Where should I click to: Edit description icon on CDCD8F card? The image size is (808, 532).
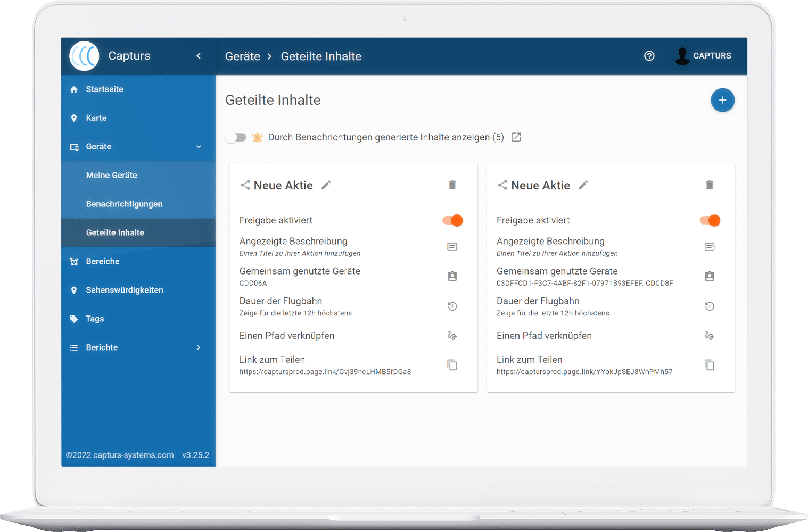(710, 247)
